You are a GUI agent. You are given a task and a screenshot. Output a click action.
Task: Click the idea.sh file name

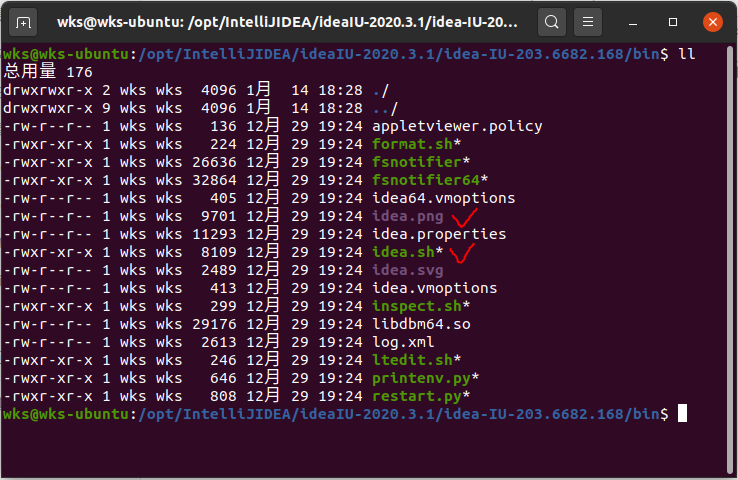403,252
